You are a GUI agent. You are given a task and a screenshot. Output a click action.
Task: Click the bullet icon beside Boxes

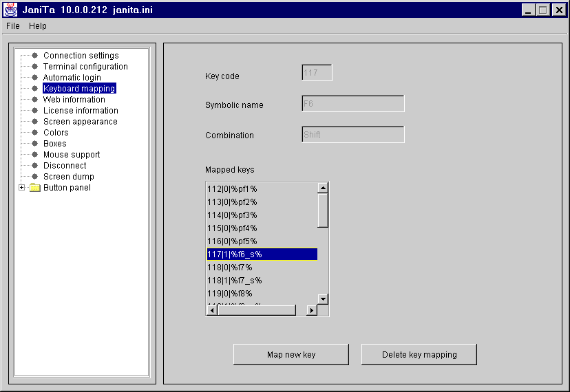(35, 144)
